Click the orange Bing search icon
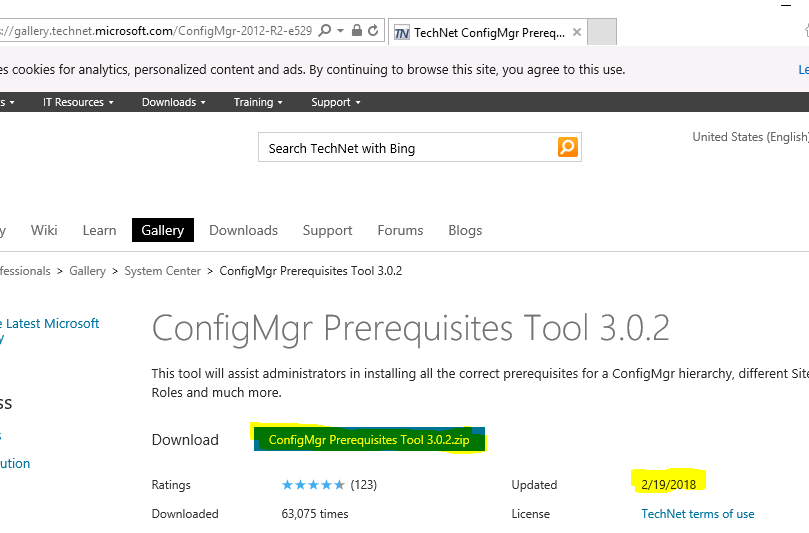The height and width of the screenshot is (533, 809). point(568,147)
